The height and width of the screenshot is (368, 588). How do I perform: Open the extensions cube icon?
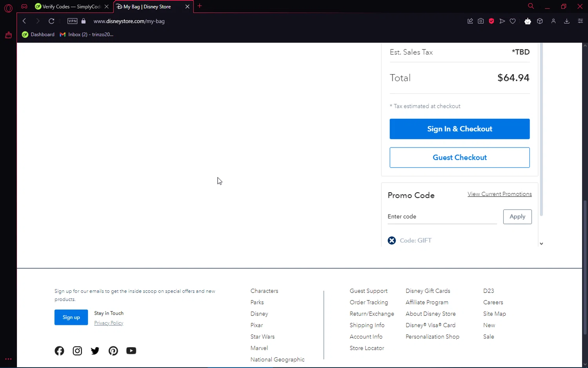[540, 21]
